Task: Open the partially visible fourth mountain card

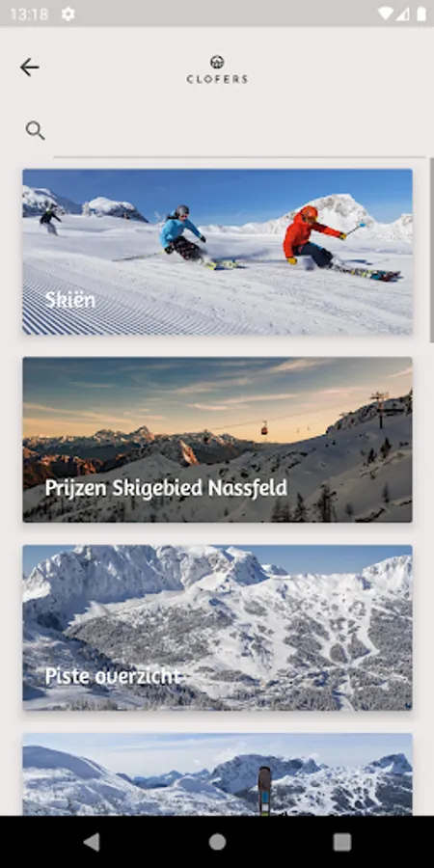Action: (218, 773)
